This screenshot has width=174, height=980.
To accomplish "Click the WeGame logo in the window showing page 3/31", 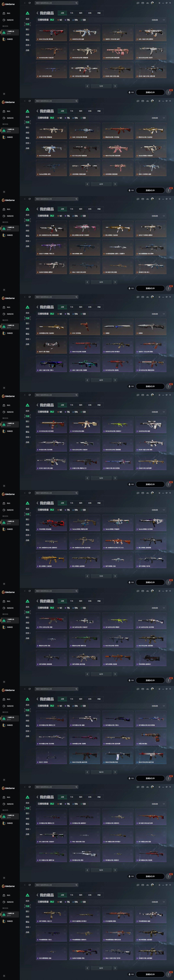I will [x=8, y=200].
